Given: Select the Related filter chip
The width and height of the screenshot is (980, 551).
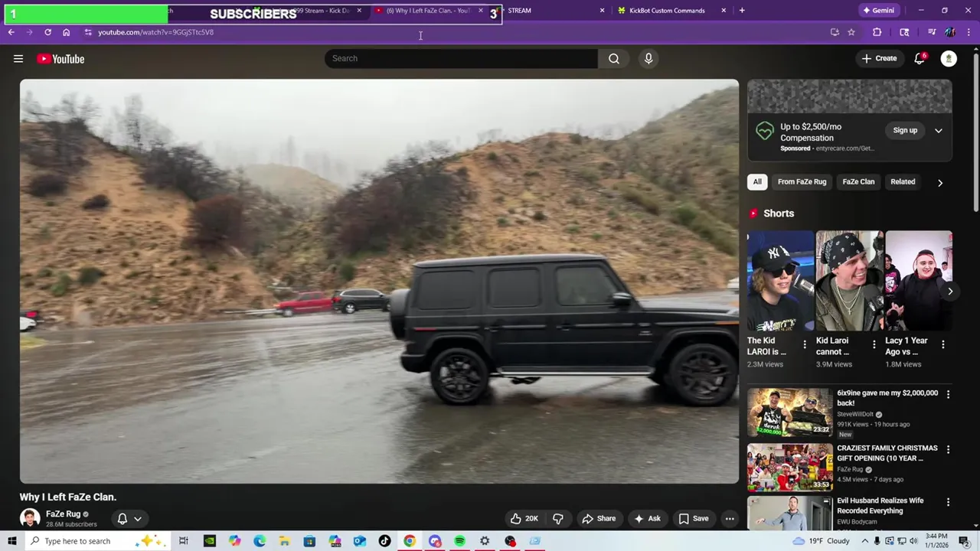Looking at the screenshot, I should click(903, 182).
